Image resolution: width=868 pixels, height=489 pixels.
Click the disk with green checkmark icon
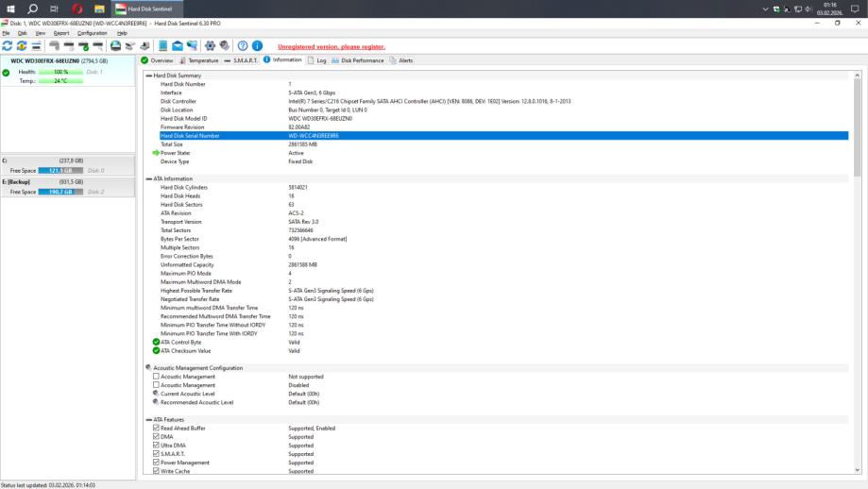pos(84,45)
